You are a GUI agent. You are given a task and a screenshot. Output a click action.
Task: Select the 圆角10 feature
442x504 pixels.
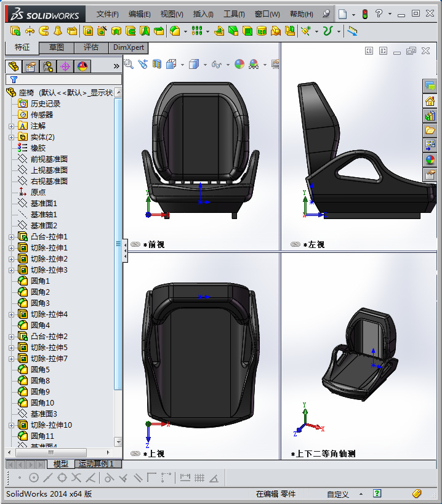click(42, 402)
